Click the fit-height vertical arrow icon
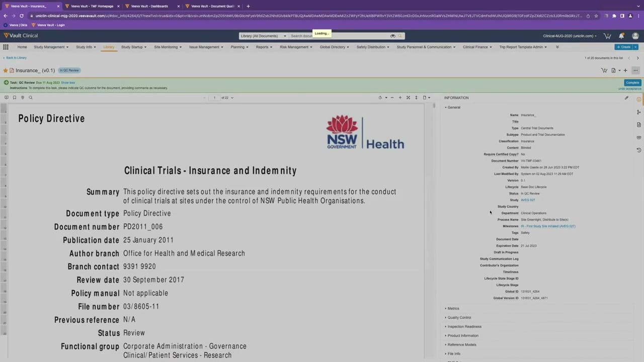 pyautogui.click(x=416, y=98)
